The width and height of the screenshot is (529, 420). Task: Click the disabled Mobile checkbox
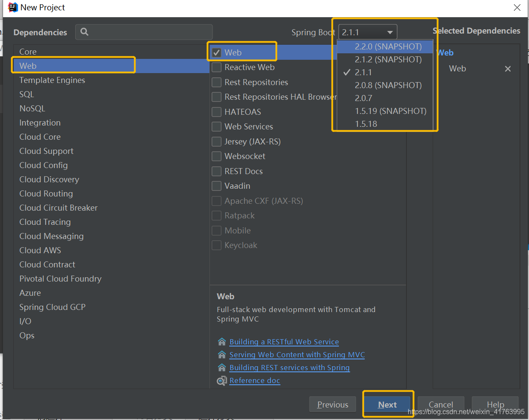217,231
